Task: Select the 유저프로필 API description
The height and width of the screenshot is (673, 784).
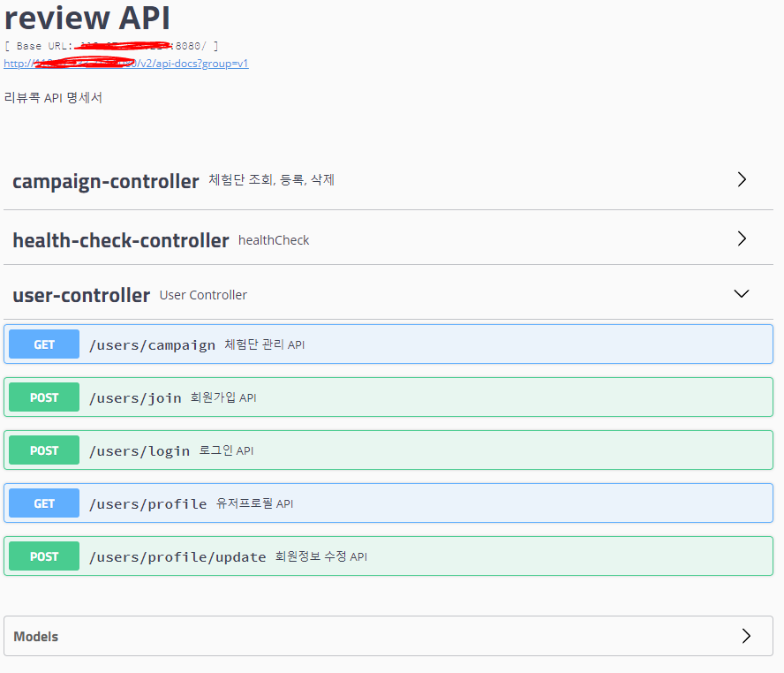Action: pyautogui.click(x=254, y=503)
